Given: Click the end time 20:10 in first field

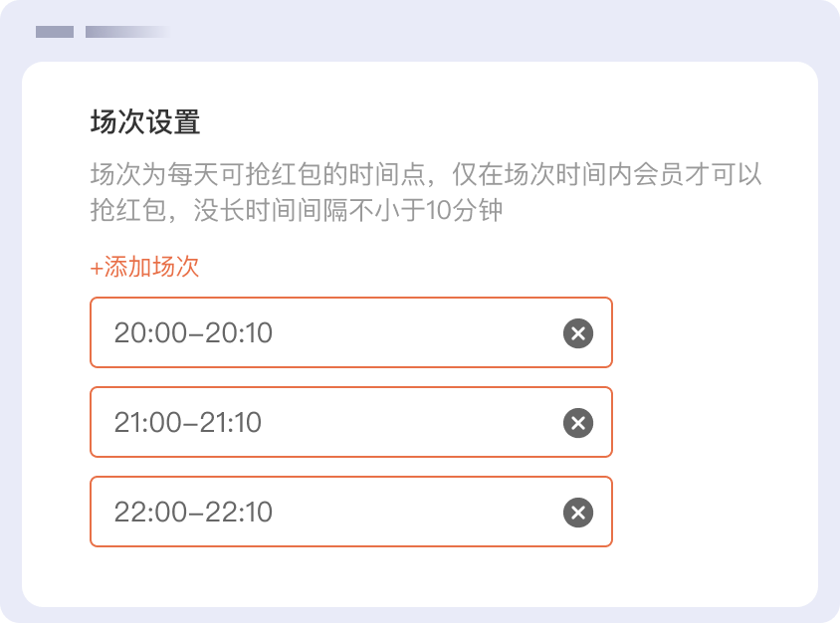Looking at the screenshot, I should click(x=239, y=333).
